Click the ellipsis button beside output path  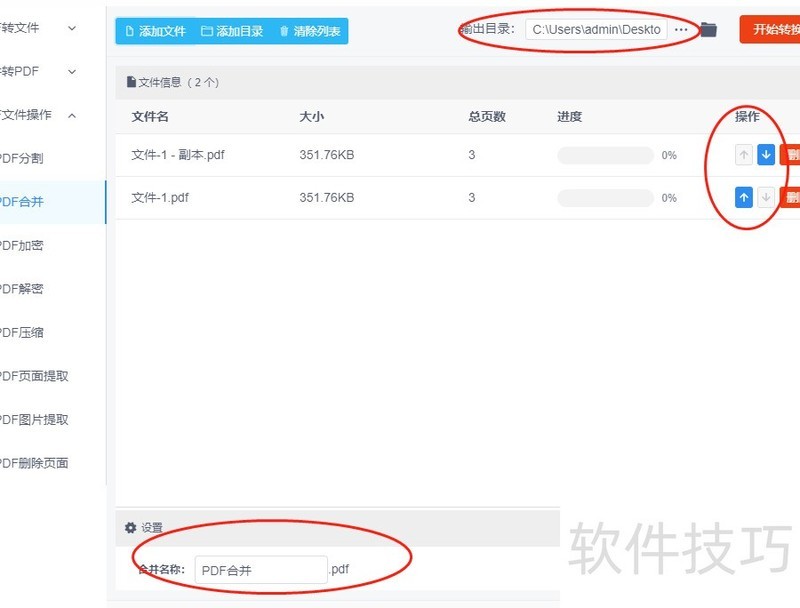click(x=682, y=29)
